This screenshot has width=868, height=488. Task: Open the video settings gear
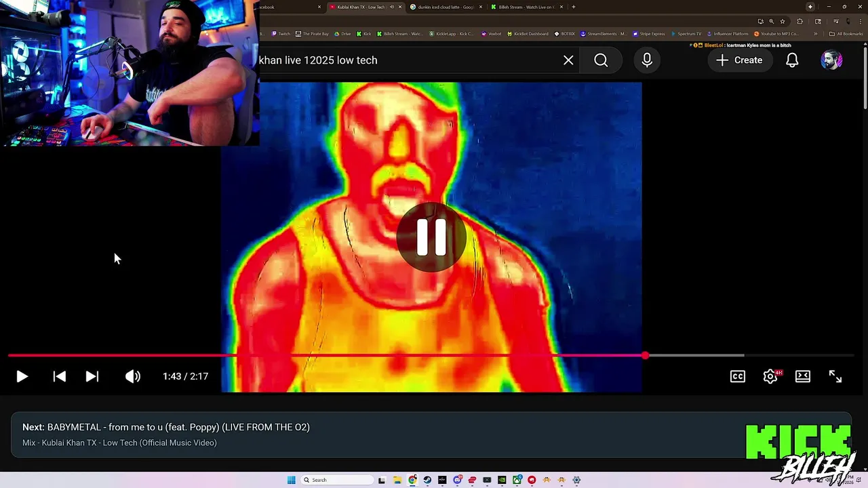[770, 376]
